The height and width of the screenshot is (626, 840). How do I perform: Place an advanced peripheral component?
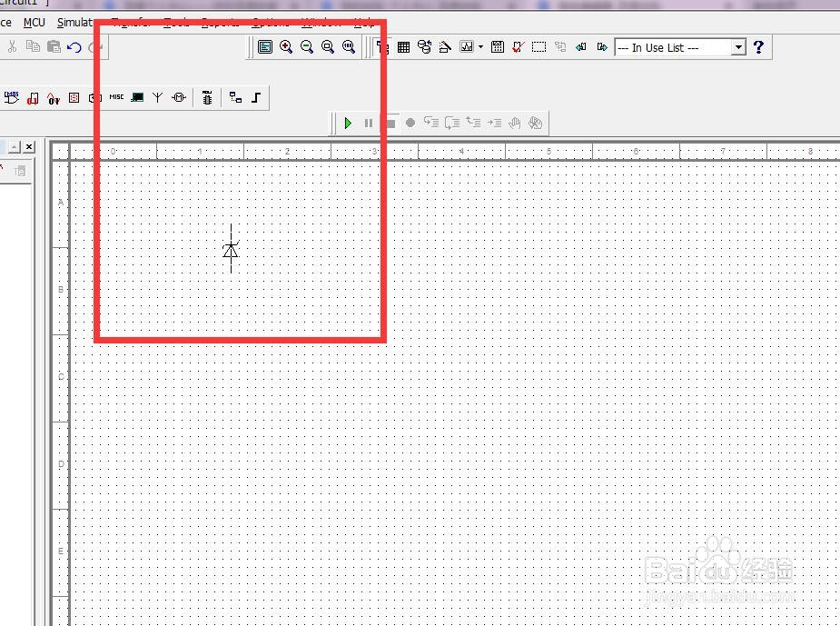137,97
